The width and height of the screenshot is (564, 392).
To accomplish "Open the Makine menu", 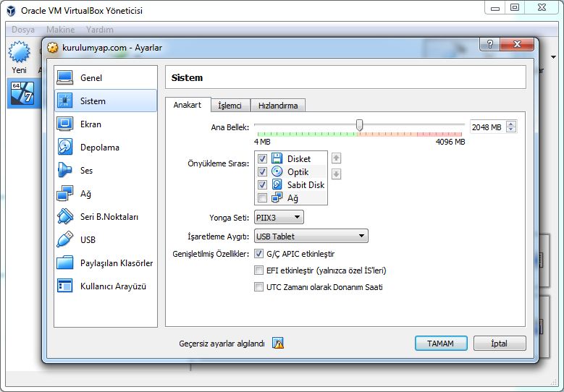I will (x=60, y=30).
